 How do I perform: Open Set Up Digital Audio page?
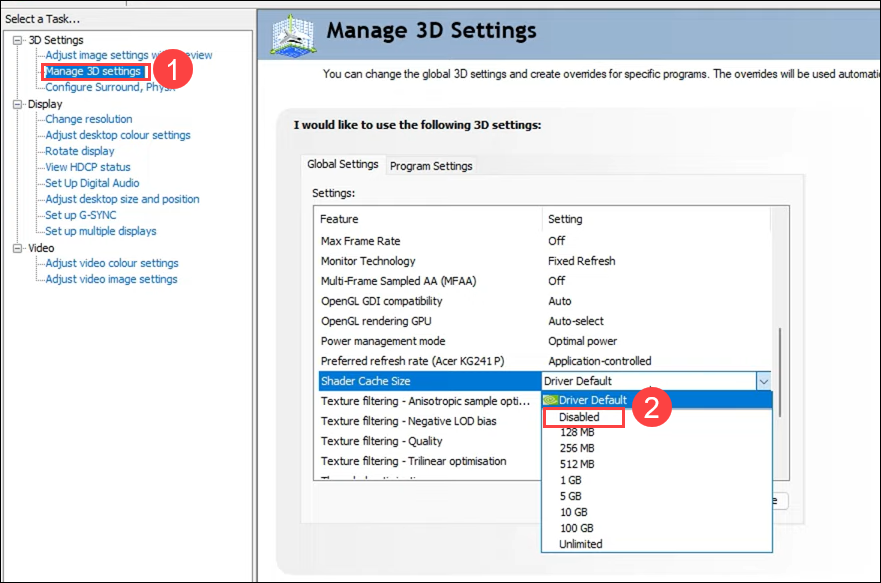92,183
